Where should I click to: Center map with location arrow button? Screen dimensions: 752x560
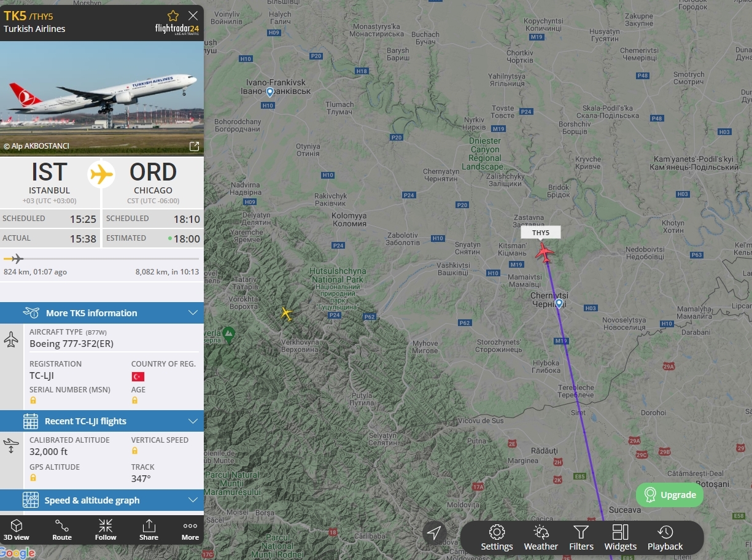[435, 533]
